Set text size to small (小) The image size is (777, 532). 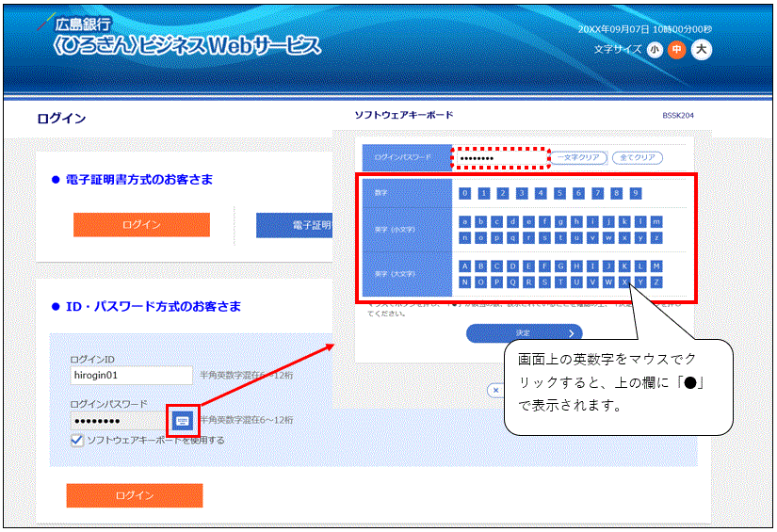655,50
